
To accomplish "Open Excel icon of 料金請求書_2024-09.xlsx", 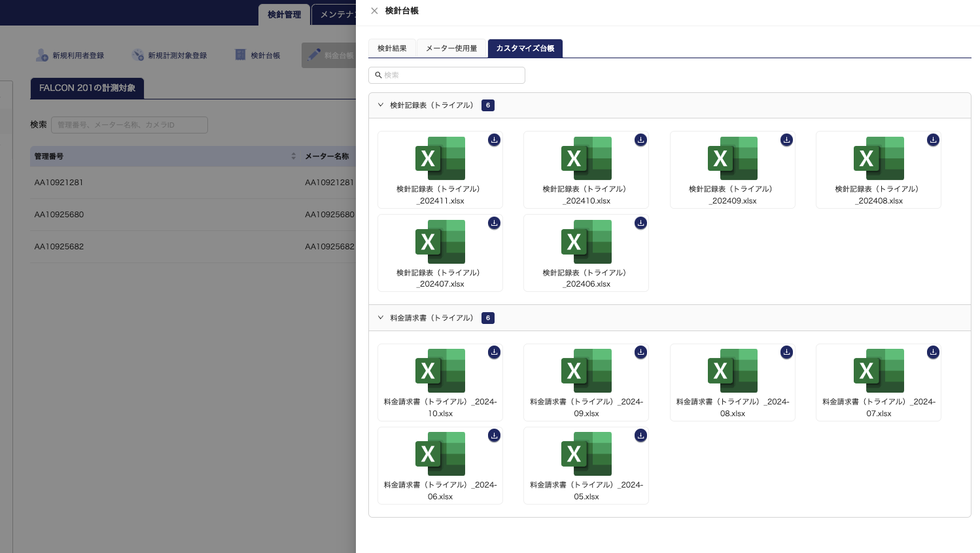I will [586, 370].
